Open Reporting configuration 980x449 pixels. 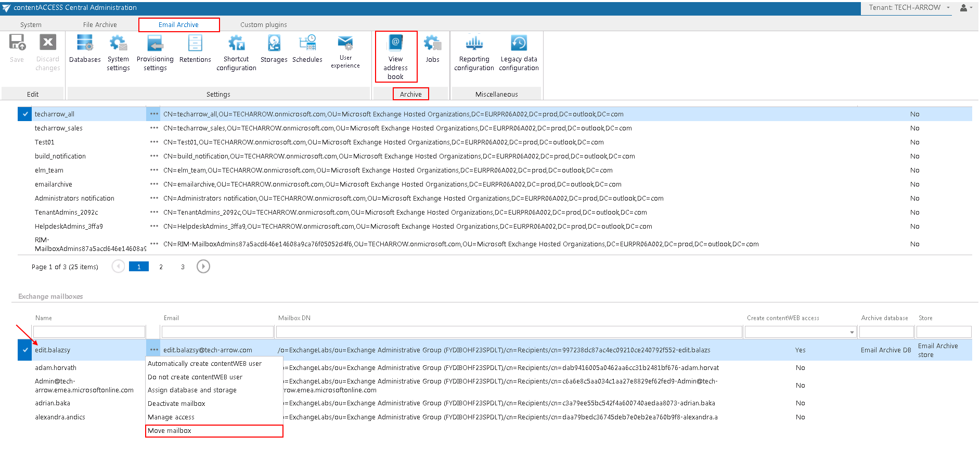(474, 52)
